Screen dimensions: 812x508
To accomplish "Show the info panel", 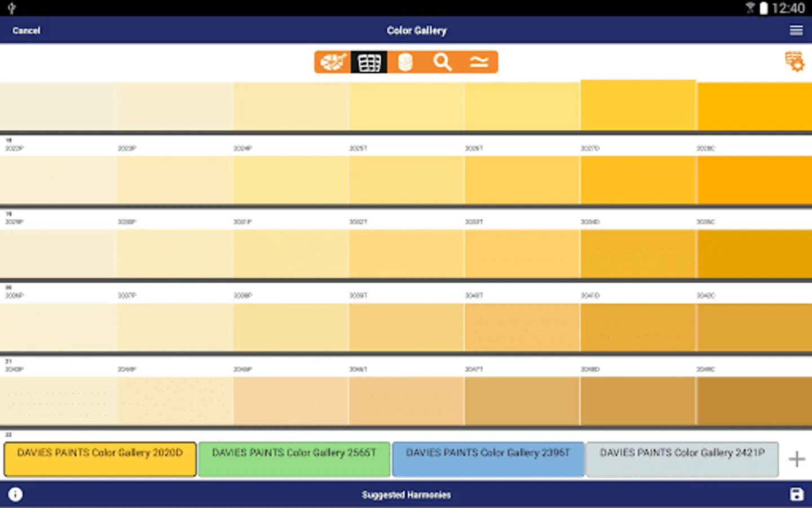I will coord(15,494).
